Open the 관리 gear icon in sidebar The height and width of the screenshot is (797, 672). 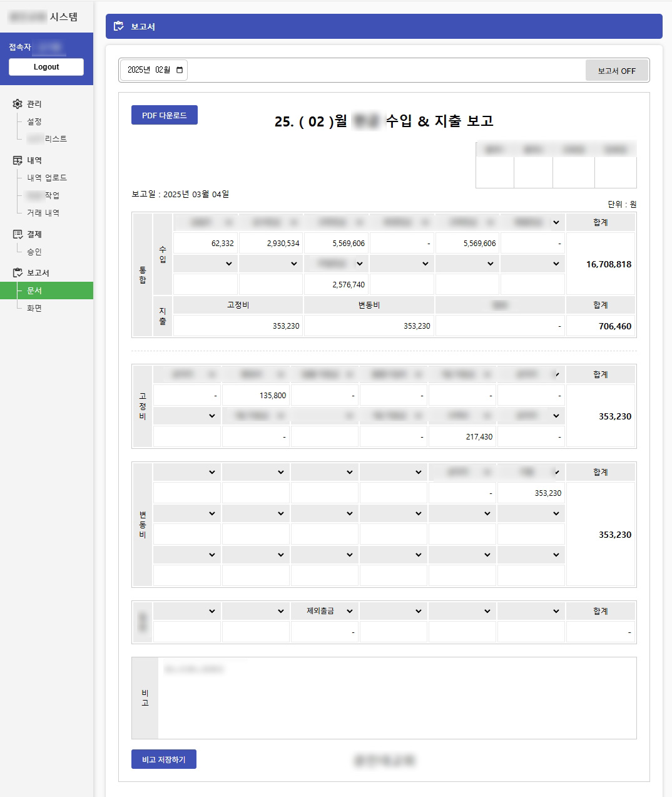pyautogui.click(x=18, y=104)
